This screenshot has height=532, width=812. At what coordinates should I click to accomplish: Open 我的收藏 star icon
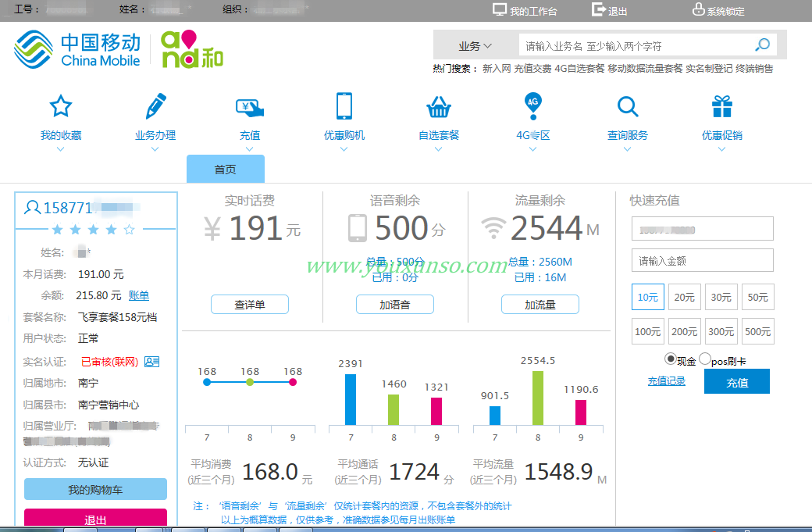(x=61, y=106)
